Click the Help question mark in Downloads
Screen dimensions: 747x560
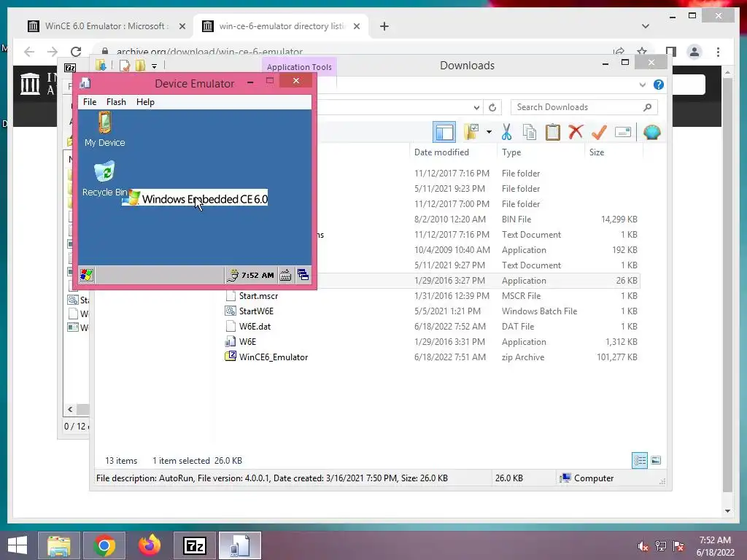(x=659, y=85)
